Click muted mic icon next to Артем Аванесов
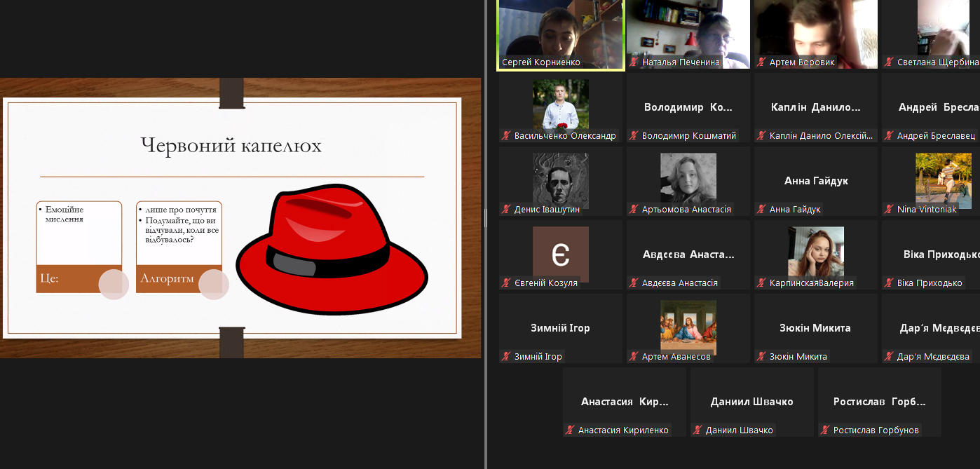This screenshot has width=980, height=469. tap(634, 357)
